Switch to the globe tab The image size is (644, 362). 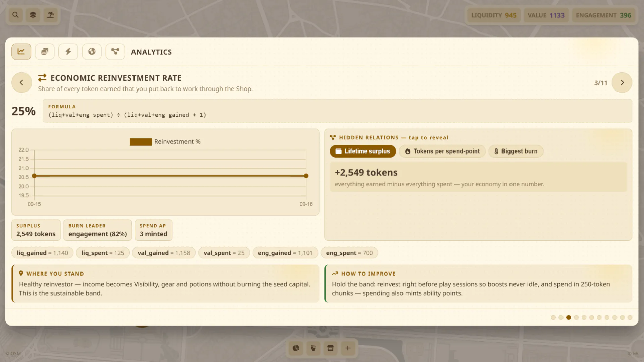coord(92,52)
